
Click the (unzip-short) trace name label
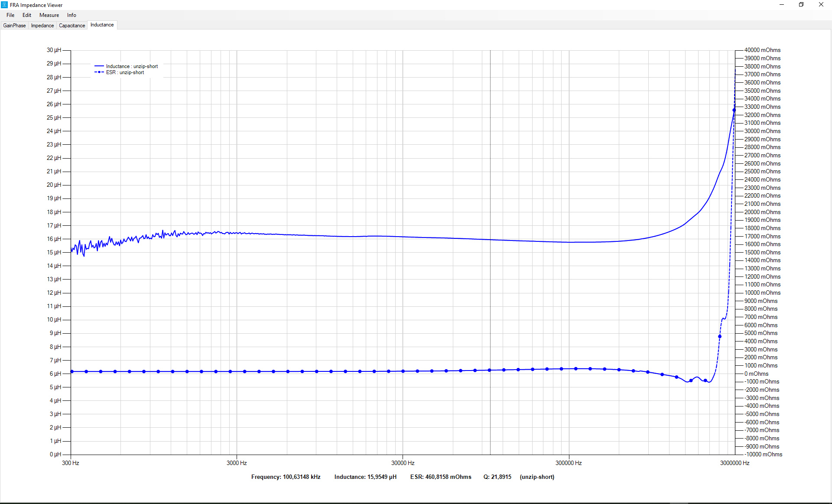(537, 477)
